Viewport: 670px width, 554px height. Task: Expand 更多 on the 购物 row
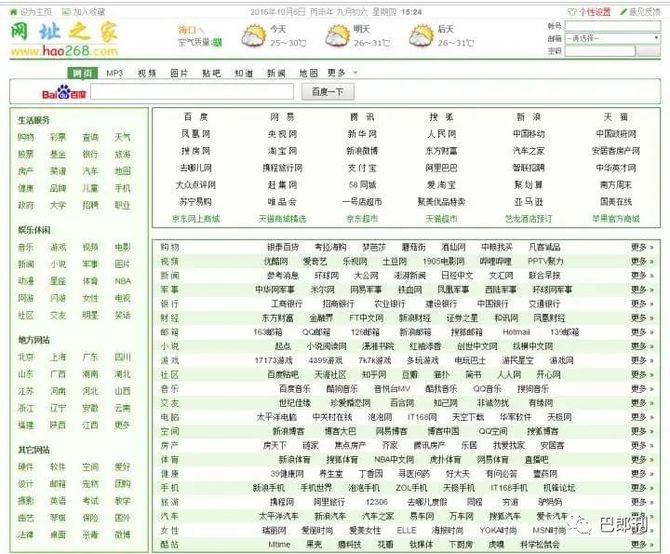point(642,247)
